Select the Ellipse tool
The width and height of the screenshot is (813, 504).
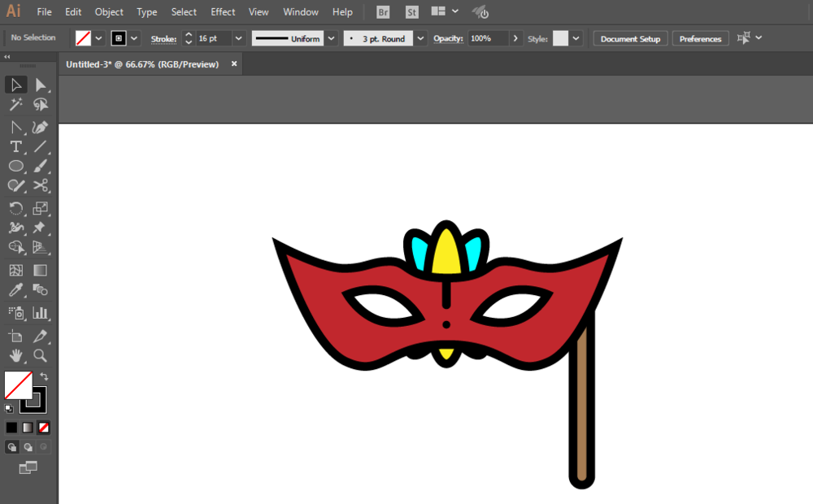15,166
